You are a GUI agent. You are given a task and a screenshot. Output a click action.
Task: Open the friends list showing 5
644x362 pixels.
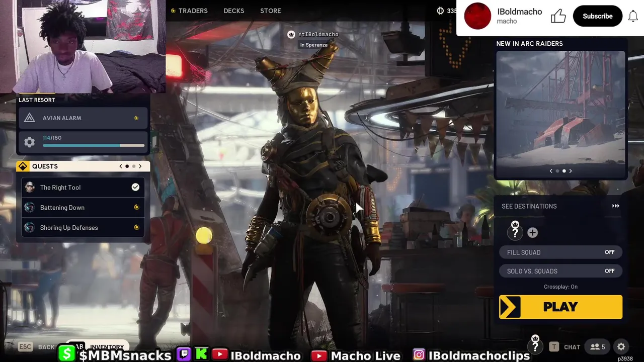598,347
